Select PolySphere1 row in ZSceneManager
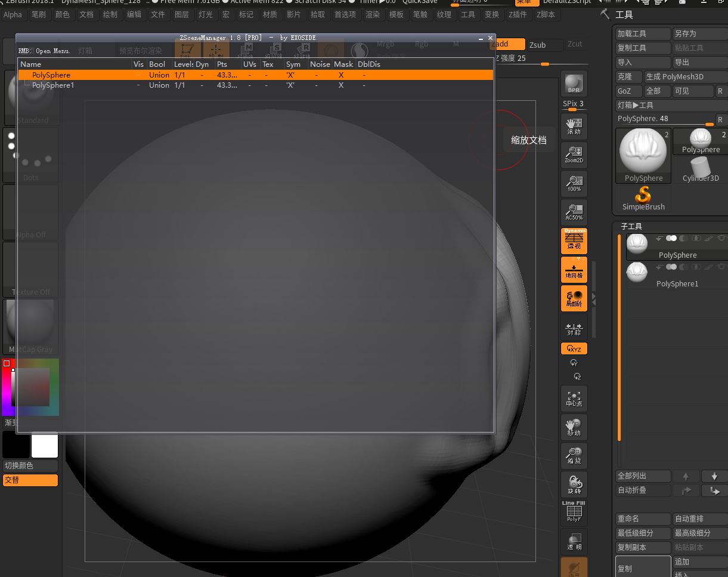 point(52,85)
